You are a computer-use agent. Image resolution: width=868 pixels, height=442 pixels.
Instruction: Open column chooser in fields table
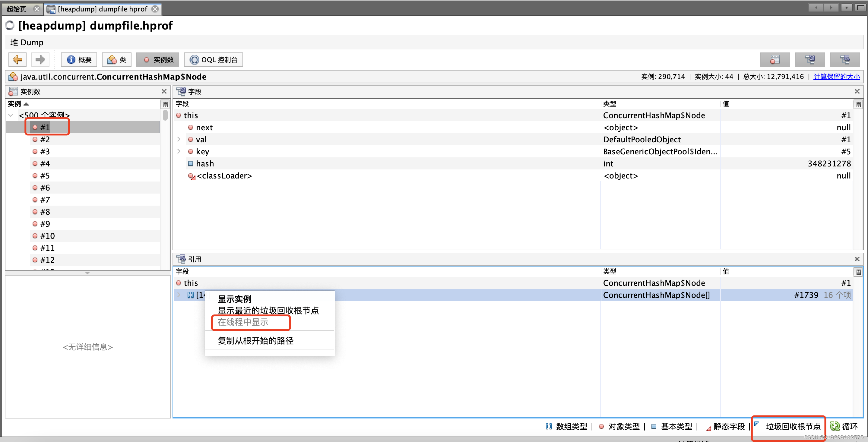[x=858, y=104]
